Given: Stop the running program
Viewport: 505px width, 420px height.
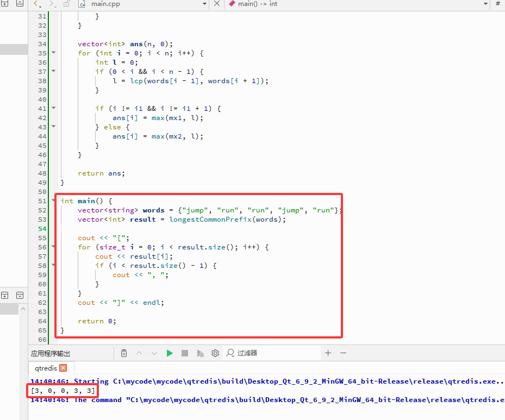Looking at the screenshot, I should [184, 353].
